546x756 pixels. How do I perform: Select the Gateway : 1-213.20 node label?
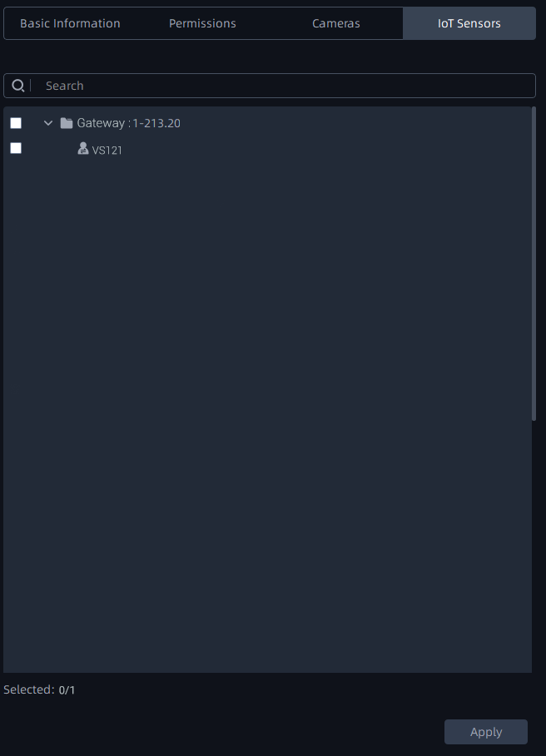tap(128, 123)
